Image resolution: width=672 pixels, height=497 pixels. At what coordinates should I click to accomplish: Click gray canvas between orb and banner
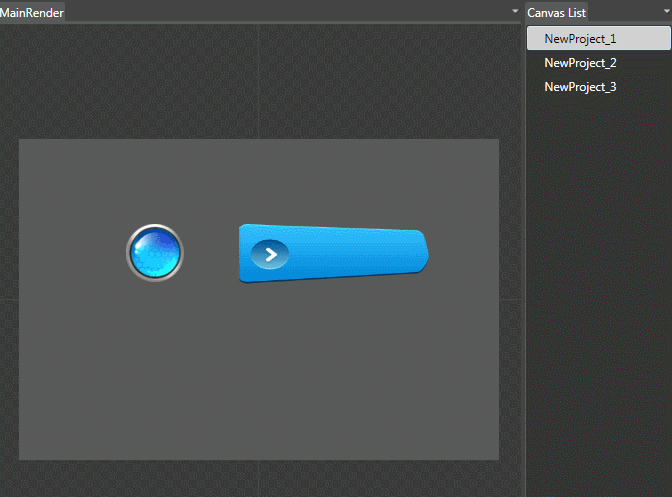pos(211,254)
